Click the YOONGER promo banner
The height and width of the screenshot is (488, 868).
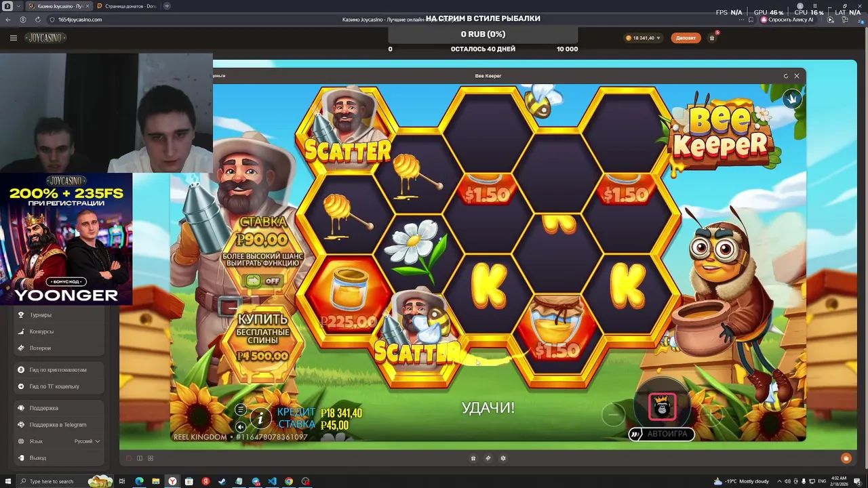click(66, 239)
